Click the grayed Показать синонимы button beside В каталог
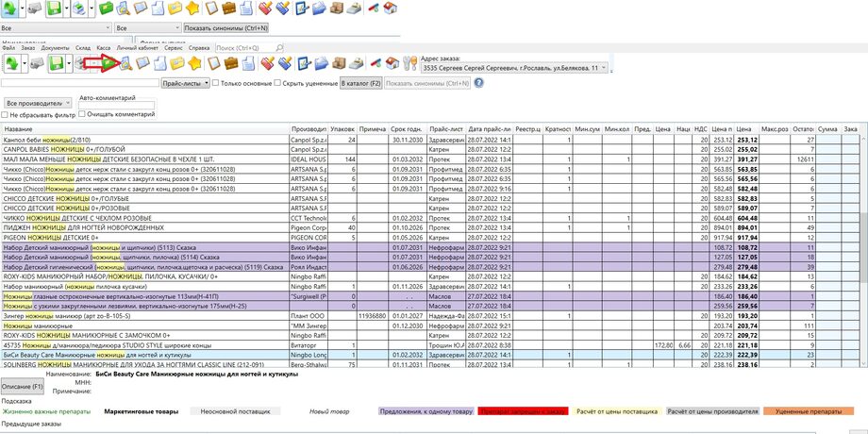This screenshot has height=434, width=868. click(427, 83)
